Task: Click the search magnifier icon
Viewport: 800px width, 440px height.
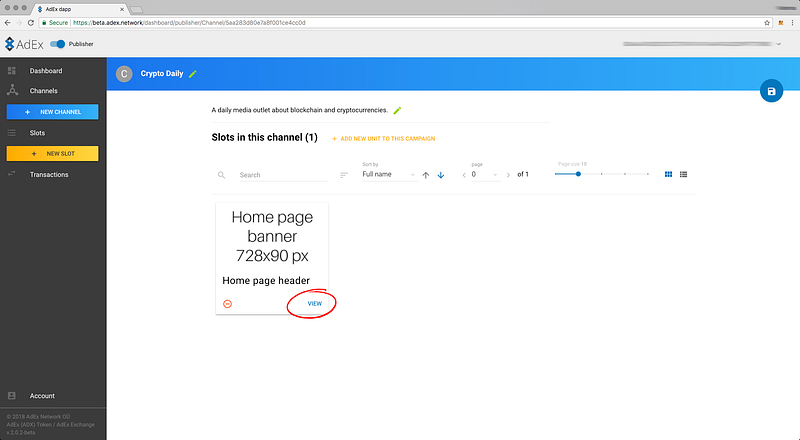Action: (x=221, y=175)
